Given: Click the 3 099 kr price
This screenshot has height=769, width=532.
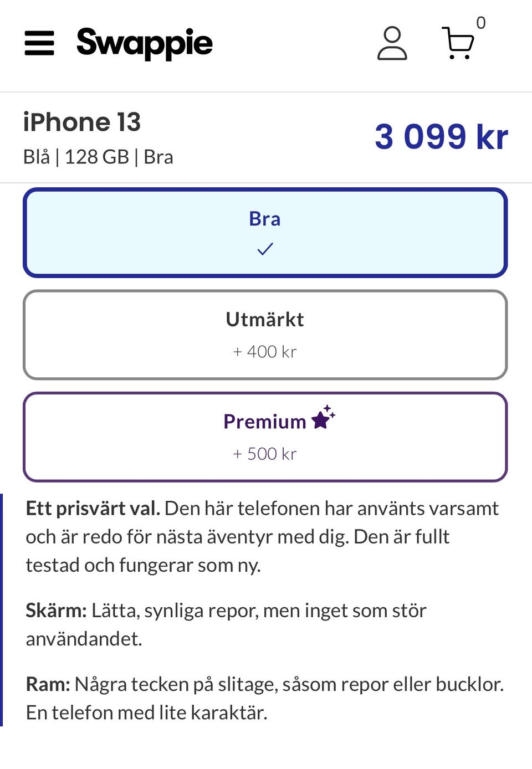Looking at the screenshot, I should (441, 137).
